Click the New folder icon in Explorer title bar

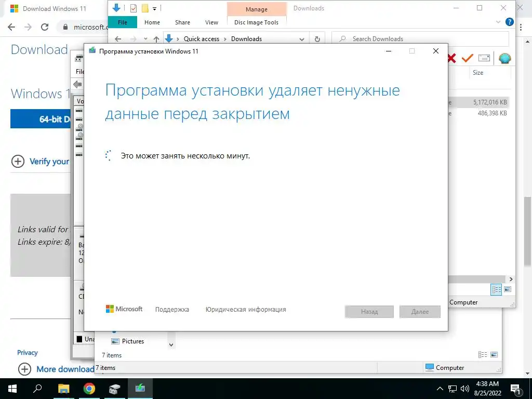145,8
